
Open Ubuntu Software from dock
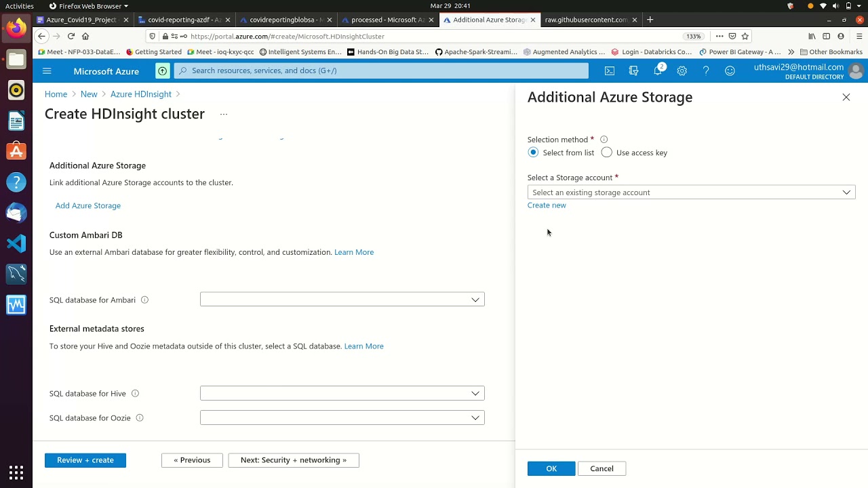tap(16, 151)
